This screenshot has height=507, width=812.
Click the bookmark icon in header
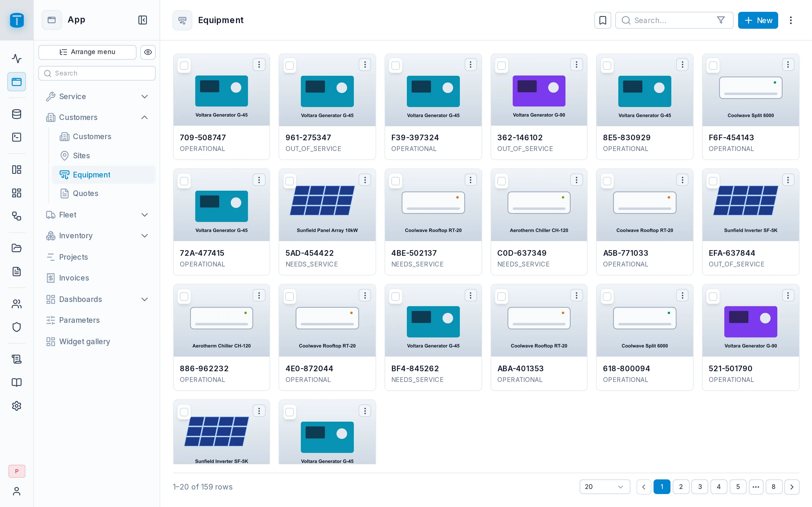602,21
